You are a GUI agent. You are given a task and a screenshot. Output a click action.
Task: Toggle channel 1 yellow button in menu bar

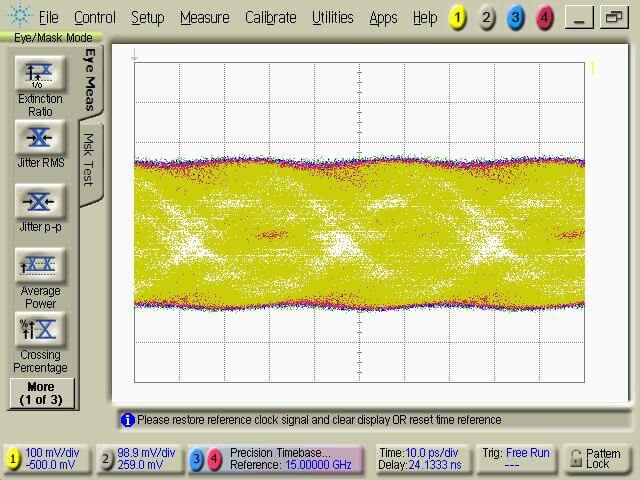(456, 18)
